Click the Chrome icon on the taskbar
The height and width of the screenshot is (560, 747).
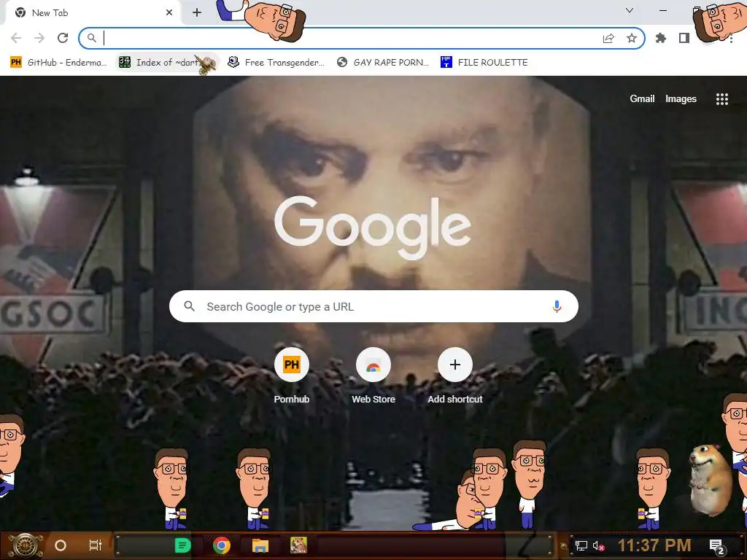pyautogui.click(x=222, y=545)
